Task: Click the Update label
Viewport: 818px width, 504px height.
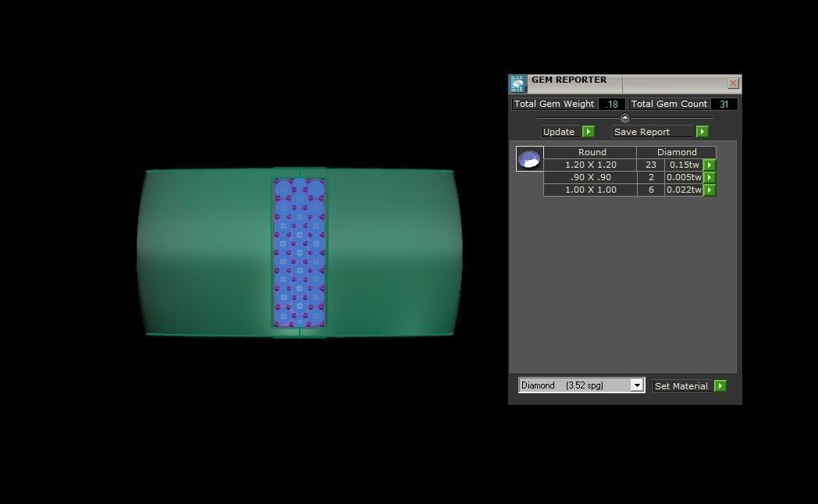Action: pyautogui.click(x=559, y=132)
